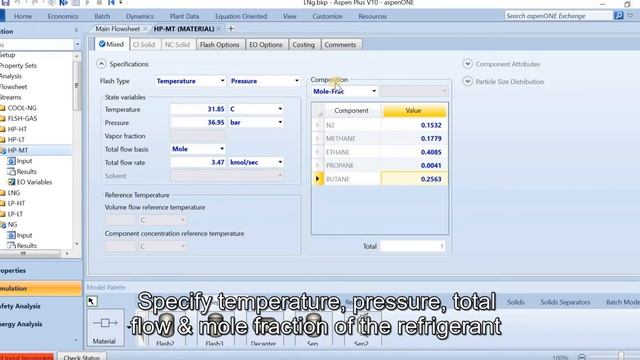Switch to Simulation environment
This screenshot has width=640, height=360.
click(x=40, y=288)
